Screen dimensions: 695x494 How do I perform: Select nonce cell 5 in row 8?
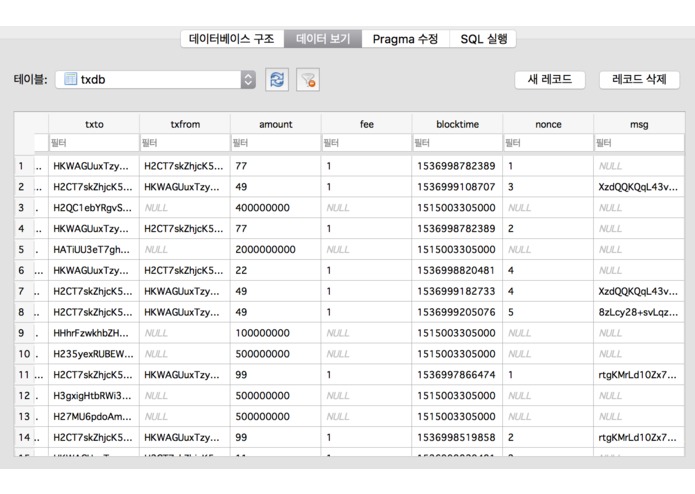click(548, 312)
